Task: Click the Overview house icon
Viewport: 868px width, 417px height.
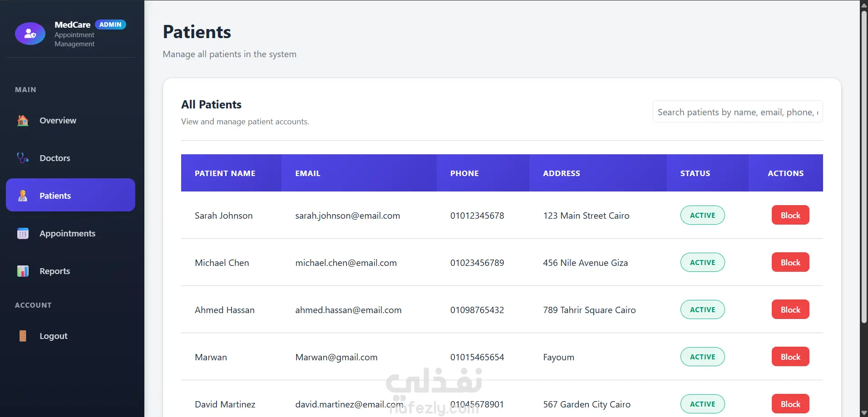Action: click(x=23, y=121)
